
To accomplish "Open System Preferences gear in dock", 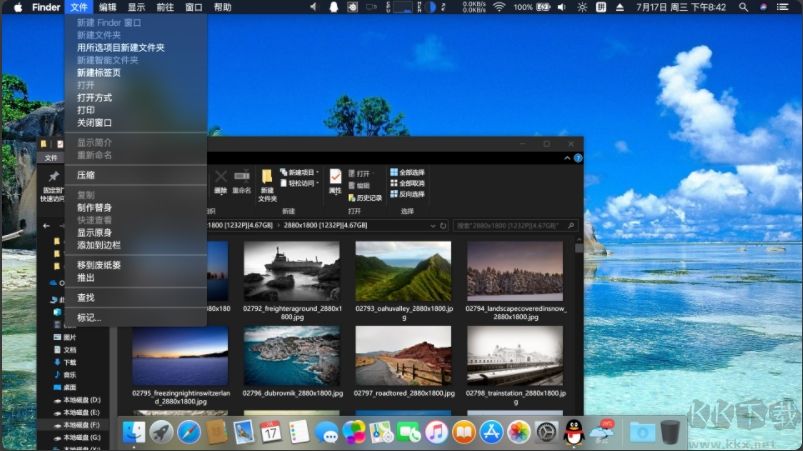I will pyautogui.click(x=546, y=432).
